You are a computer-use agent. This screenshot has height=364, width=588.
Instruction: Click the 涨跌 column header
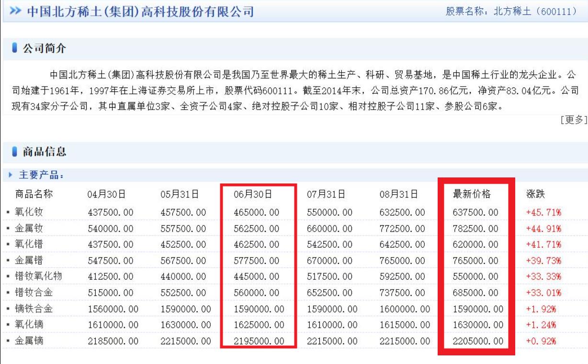pyautogui.click(x=536, y=194)
